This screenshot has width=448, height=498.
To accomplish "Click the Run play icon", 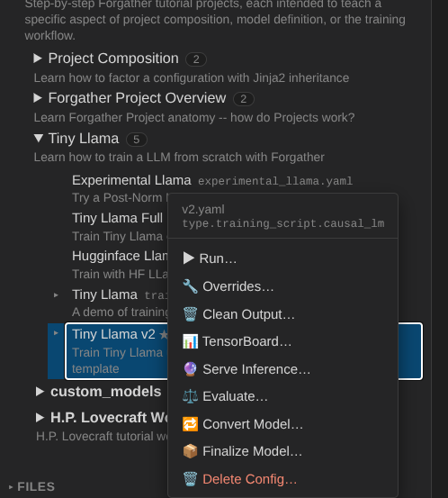I will pyautogui.click(x=189, y=258).
